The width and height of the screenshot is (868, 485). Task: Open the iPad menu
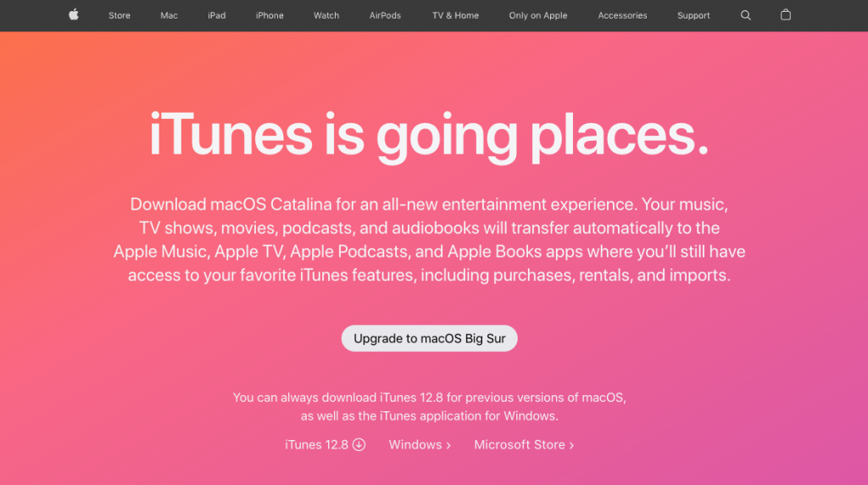pyautogui.click(x=216, y=15)
